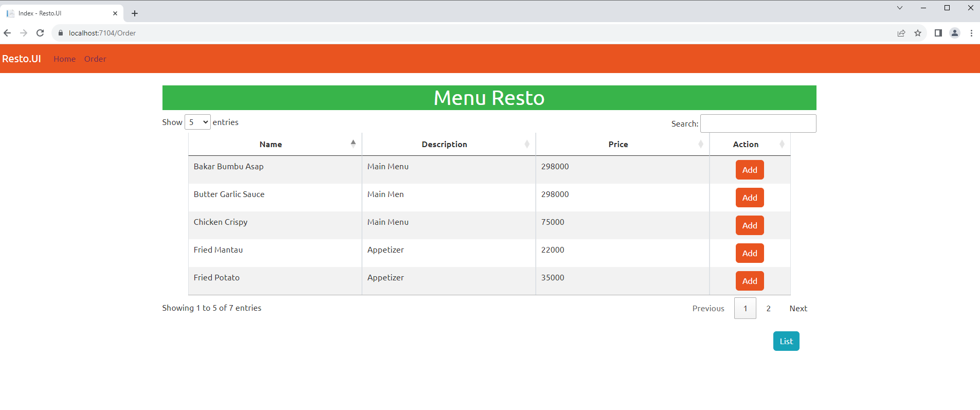Click the Fried Mantau name cell
The image size is (980, 410).
point(275,253)
